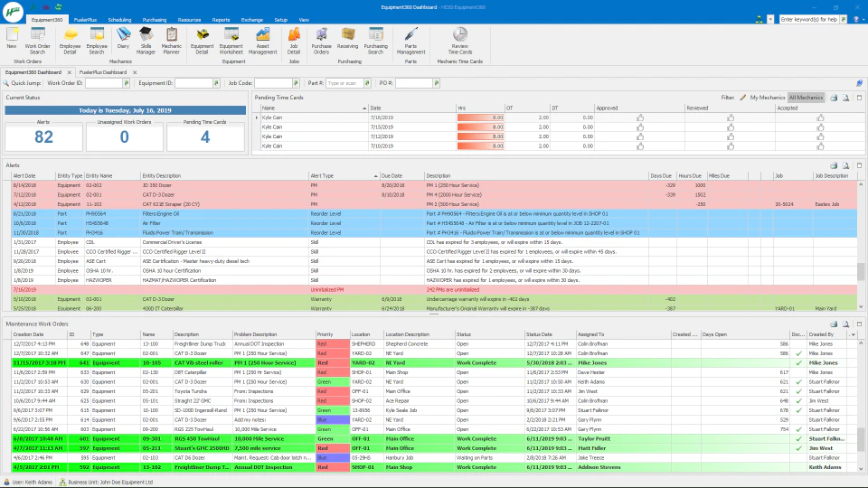868x488 pixels.
Task: Open the Setup ribbon tab
Action: 280,20
